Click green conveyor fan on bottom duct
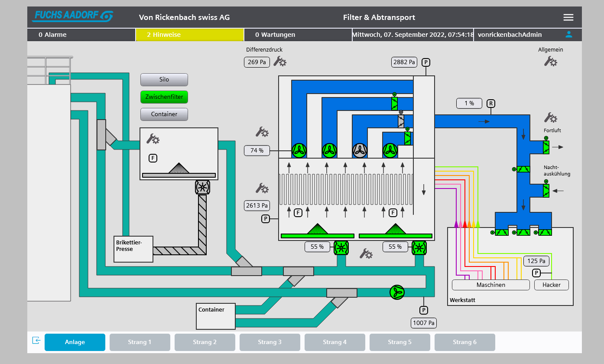The height and width of the screenshot is (364, 604). tap(397, 292)
